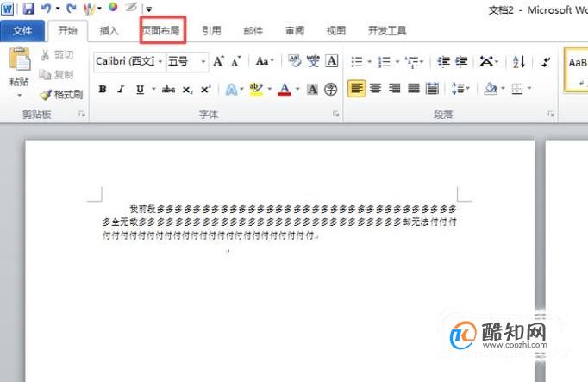
Task: Decrease font size with shrink font icon
Action: coord(236,61)
